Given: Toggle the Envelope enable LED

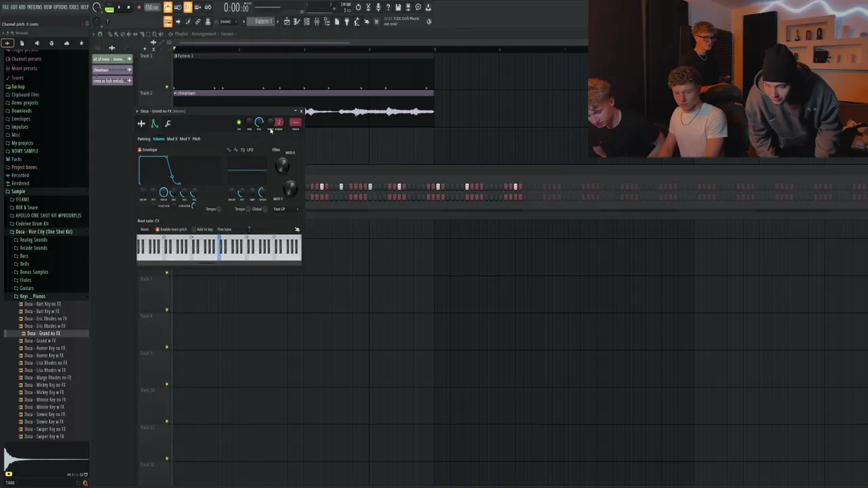Looking at the screenshot, I should (x=140, y=150).
